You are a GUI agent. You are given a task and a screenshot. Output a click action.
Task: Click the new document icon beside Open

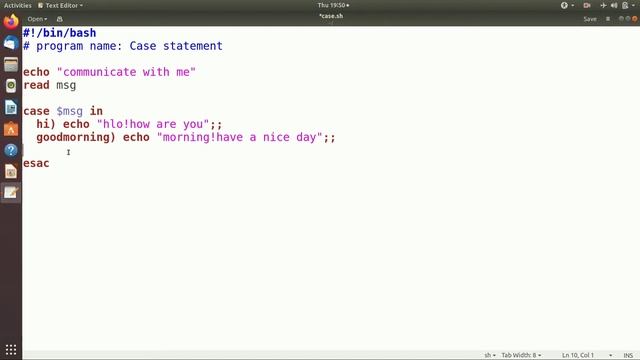(60, 19)
